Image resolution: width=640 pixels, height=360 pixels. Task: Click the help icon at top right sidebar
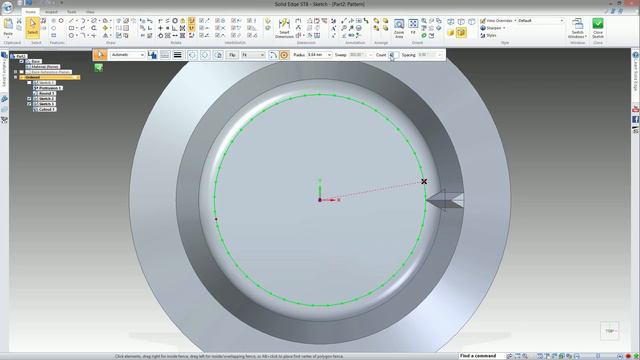[x=636, y=54]
